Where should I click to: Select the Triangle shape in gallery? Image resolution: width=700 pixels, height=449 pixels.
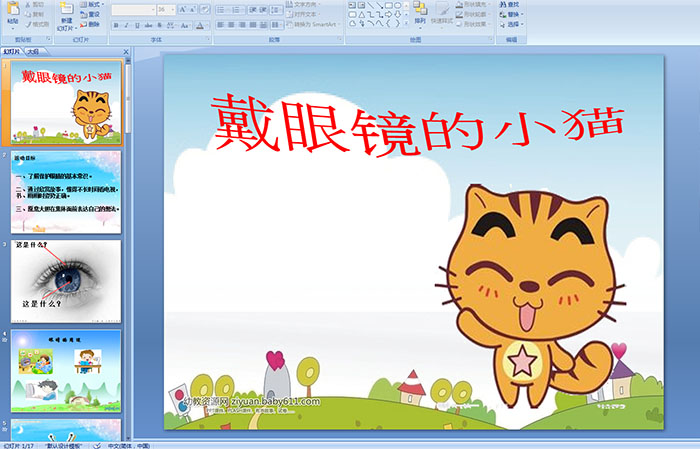pos(362,15)
